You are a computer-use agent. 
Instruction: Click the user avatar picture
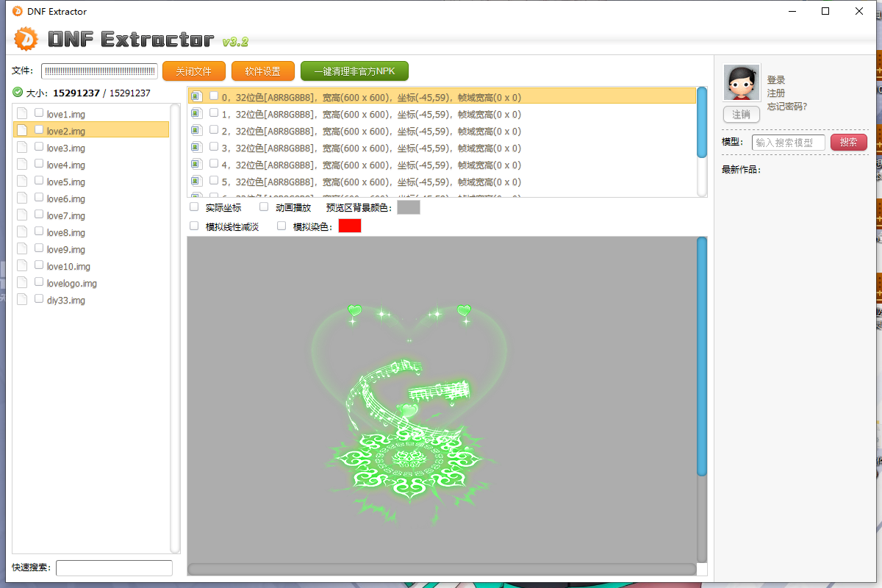[742, 82]
